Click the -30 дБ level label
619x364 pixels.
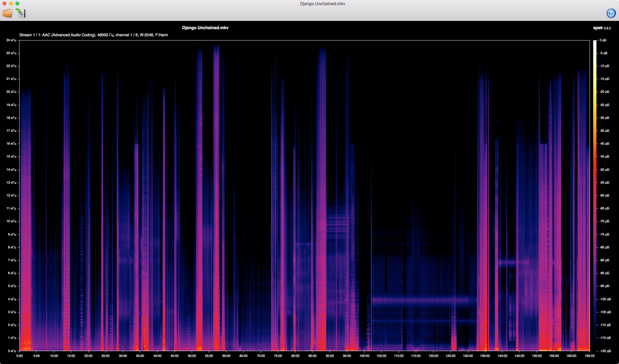click(604, 118)
